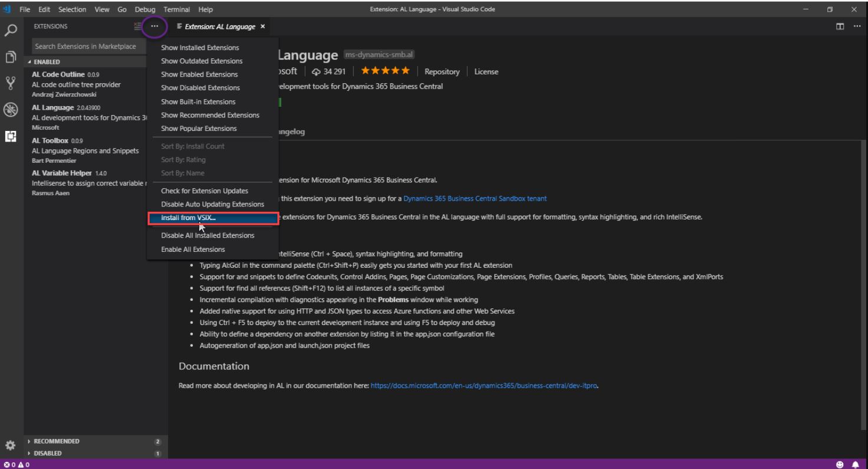Open the Debug menu
Screen dimensions: 868x469
click(x=144, y=9)
